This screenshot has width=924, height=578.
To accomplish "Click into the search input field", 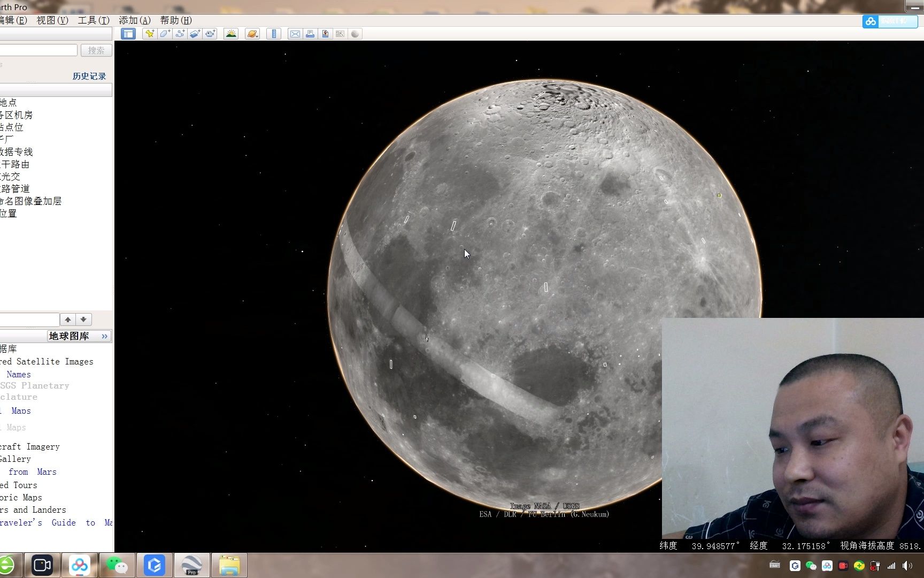I will tap(38, 50).
